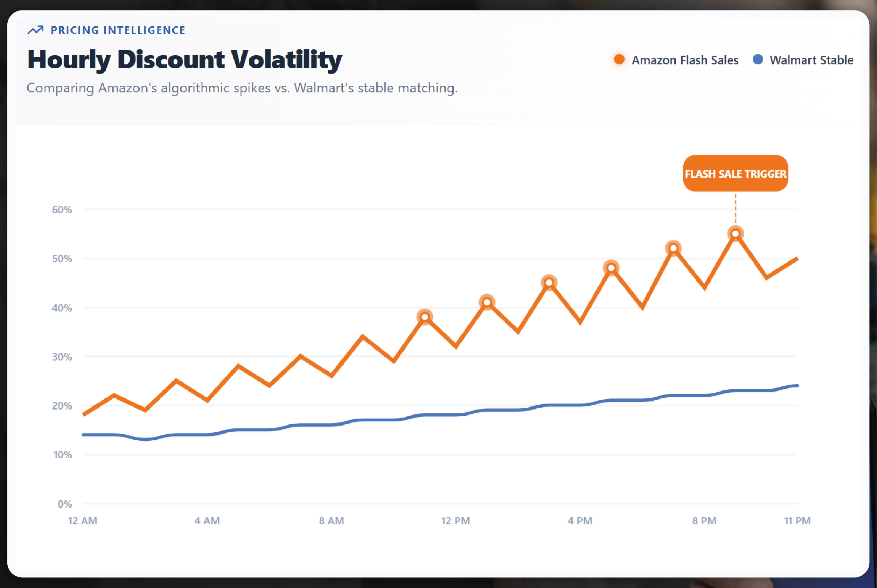Click the orange marker just below 50%
The image size is (877, 588).
pos(611,268)
